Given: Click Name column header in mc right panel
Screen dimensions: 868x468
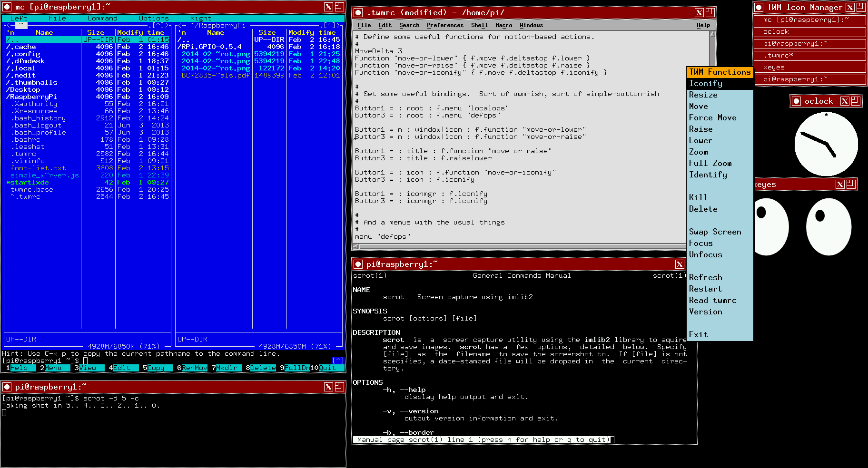Looking at the screenshot, I should point(216,32).
